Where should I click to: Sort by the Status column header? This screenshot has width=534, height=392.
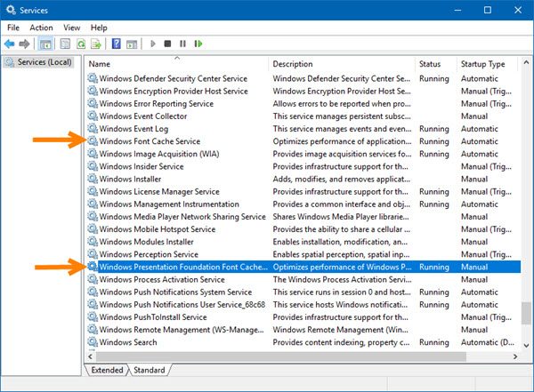(x=430, y=64)
